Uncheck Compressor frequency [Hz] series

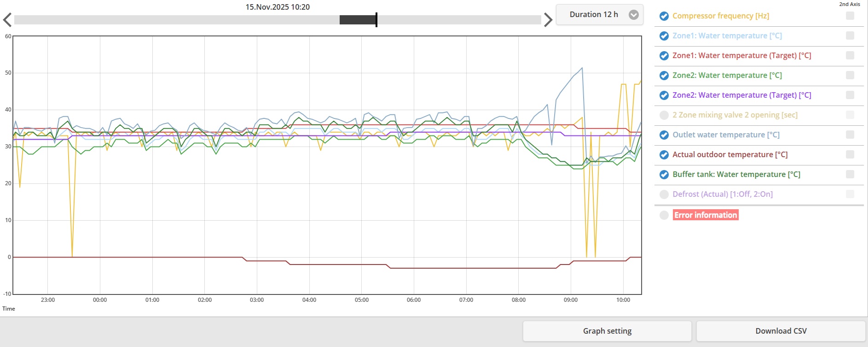tap(664, 16)
